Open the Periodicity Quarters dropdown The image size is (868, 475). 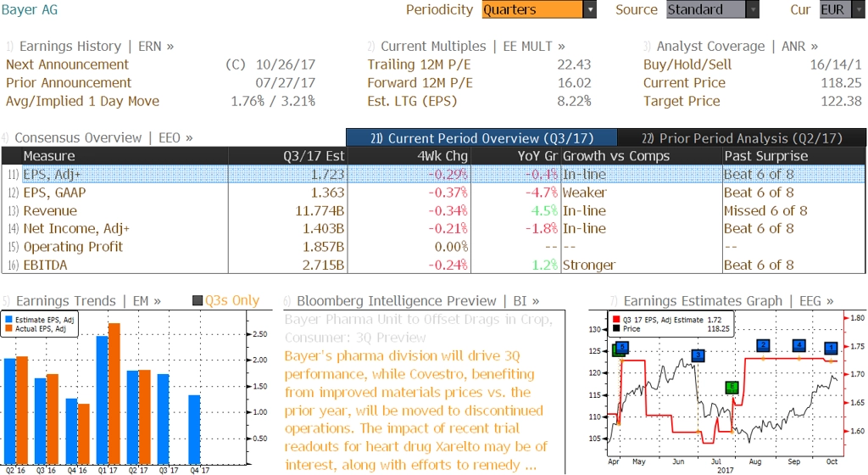click(538, 9)
